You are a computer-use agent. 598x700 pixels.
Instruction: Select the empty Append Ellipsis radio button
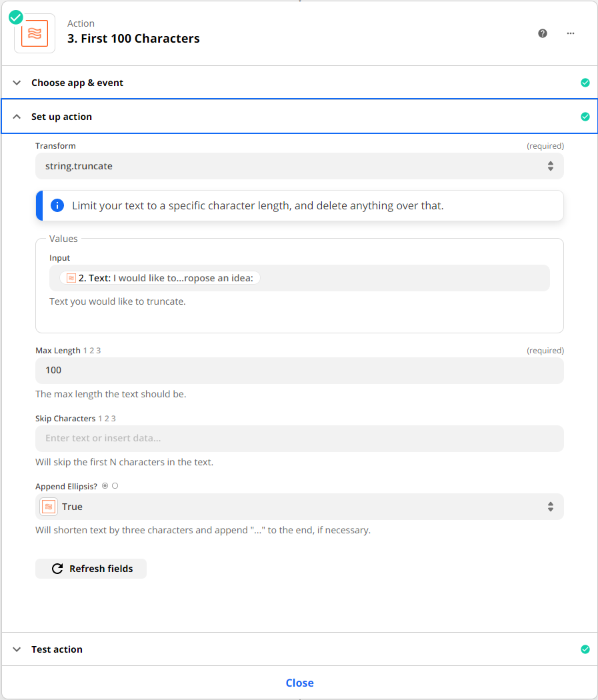[x=115, y=486]
